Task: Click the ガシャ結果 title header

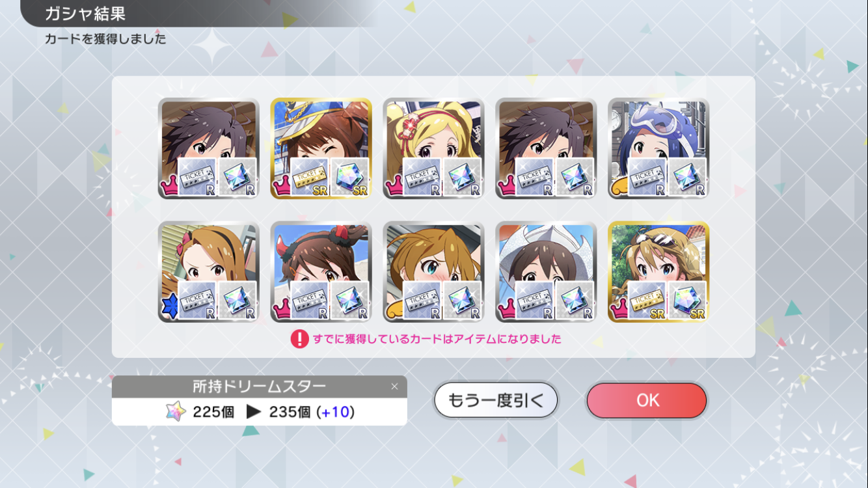Action: [x=85, y=13]
